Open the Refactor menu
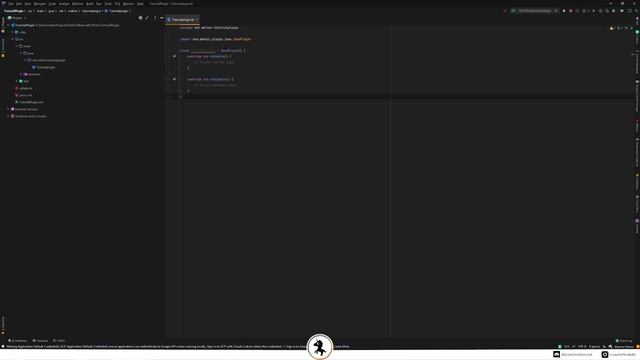 pyautogui.click(x=78, y=4)
